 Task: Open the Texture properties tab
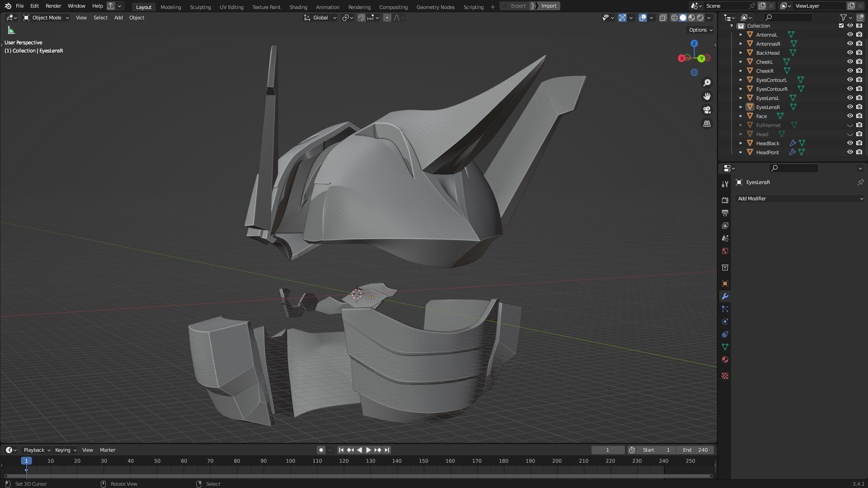(725, 376)
